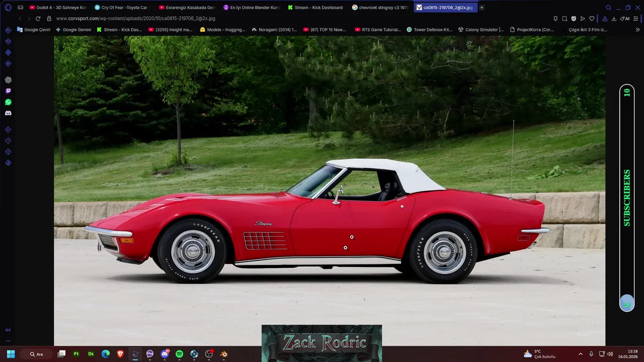
Task: Switch to En İyi Online Blender Kursu tab
Action: 252,8
